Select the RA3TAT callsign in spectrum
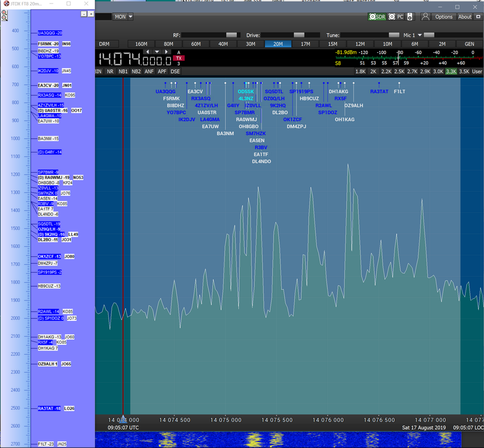This screenshot has width=484, height=448. pos(379,91)
